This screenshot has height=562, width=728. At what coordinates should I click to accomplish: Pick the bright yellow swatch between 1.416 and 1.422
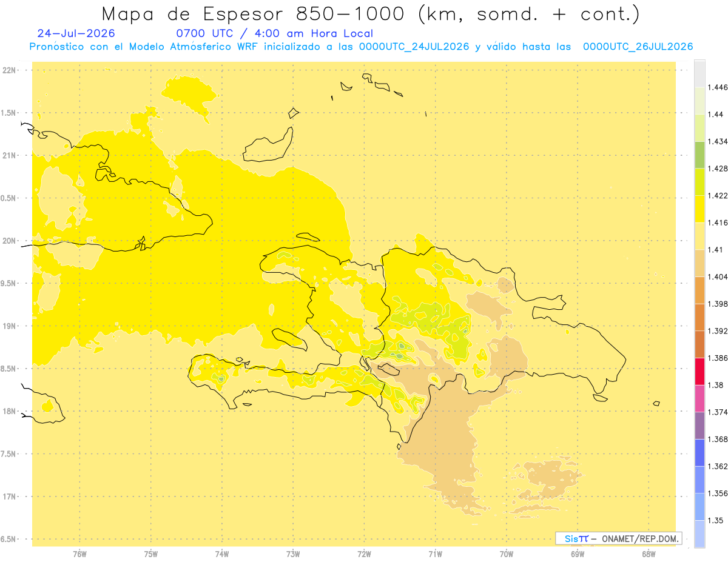[699, 209]
